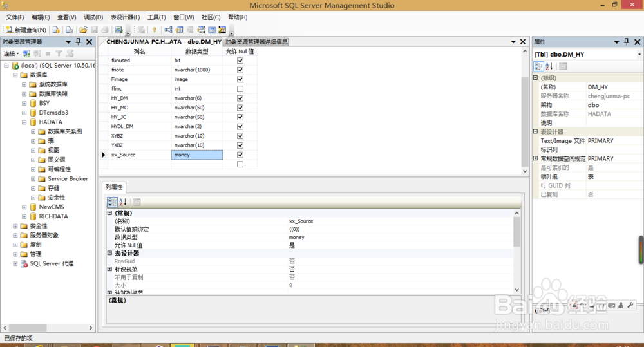Image resolution: width=644 pixels, height=347 pixels.
Task: Pin the 对象资源管理器 panel
Action: coord(79,41)
